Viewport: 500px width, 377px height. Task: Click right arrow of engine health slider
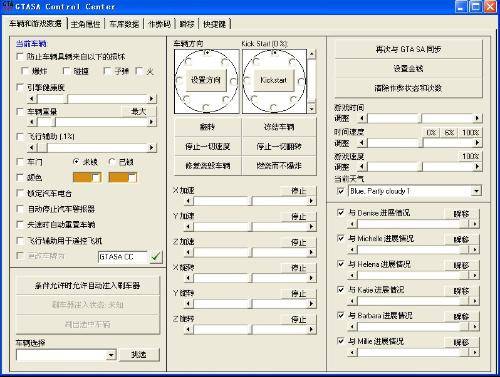click(152, 99)
